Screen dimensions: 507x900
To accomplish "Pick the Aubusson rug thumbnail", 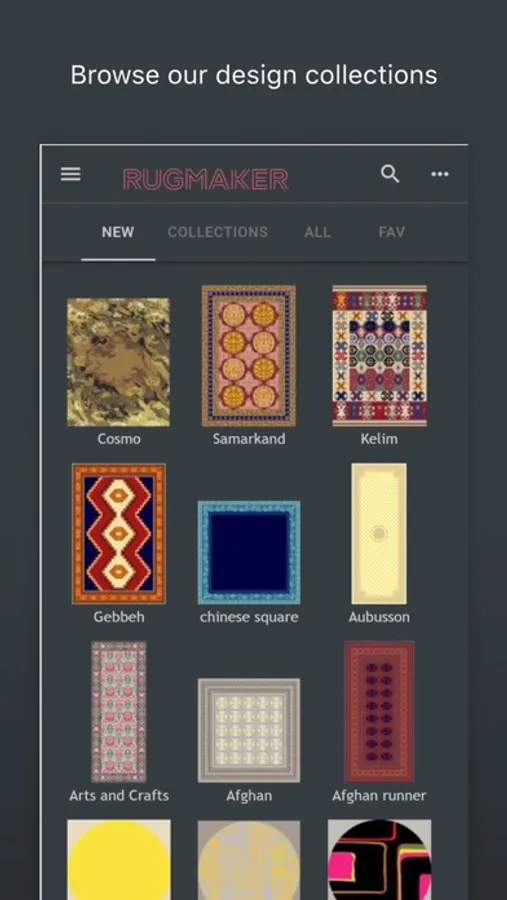I will point(379,534).
